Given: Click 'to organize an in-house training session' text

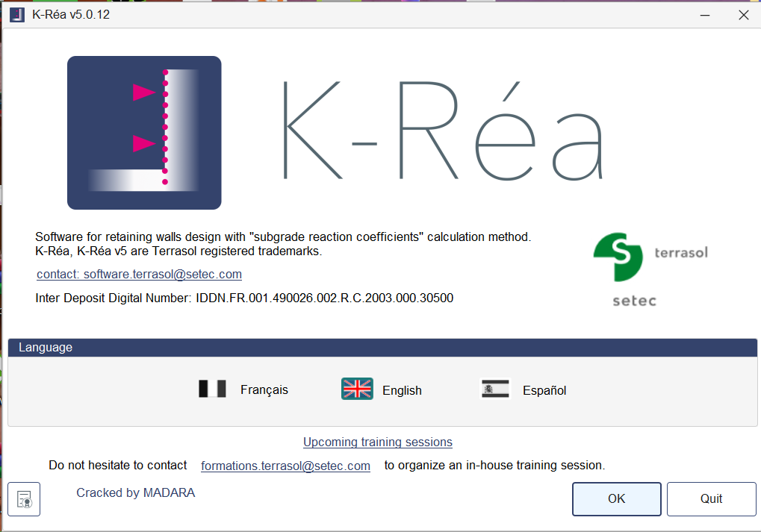Looking at the screenshot, I should (494, 465).
